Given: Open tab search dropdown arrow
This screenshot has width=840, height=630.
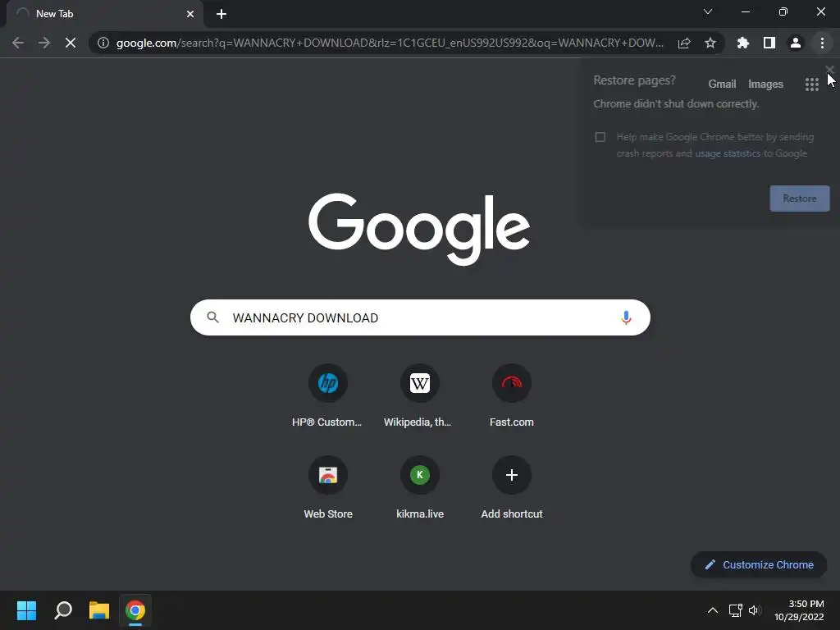Looking at the screenshot, I should point(708,11).
